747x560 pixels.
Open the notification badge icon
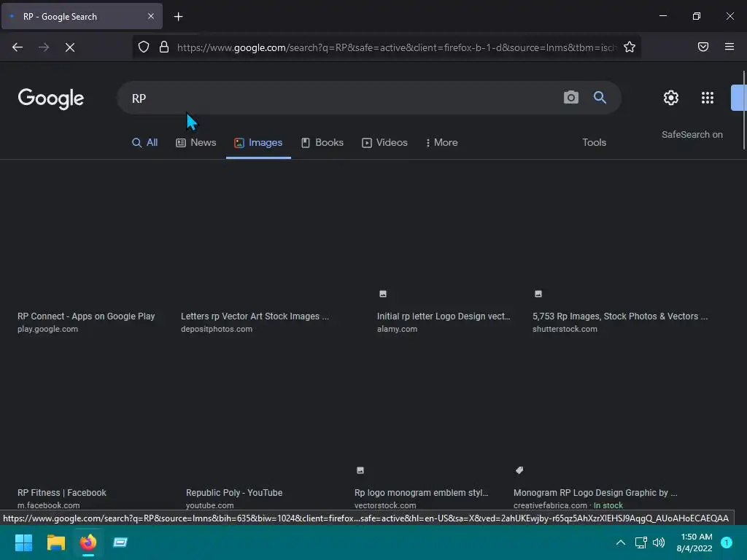(x=726, y=542)
